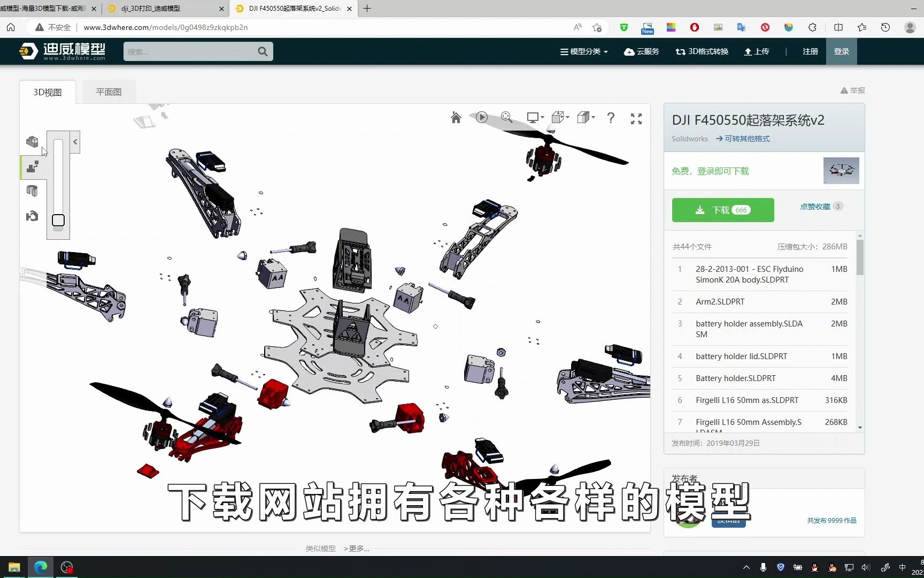The image size is (924, 578).
Task: Play the model animation in viewer
Action: coord(481,117)
